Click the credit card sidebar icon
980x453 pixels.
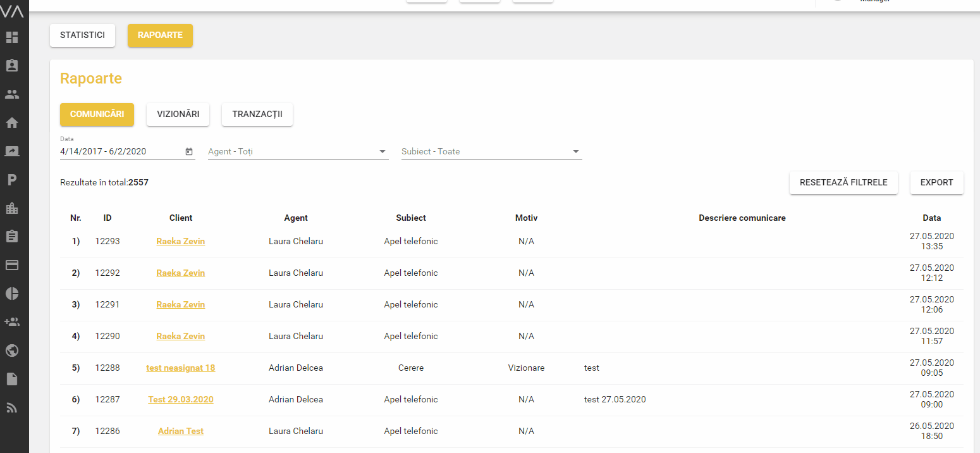[12, 265]
